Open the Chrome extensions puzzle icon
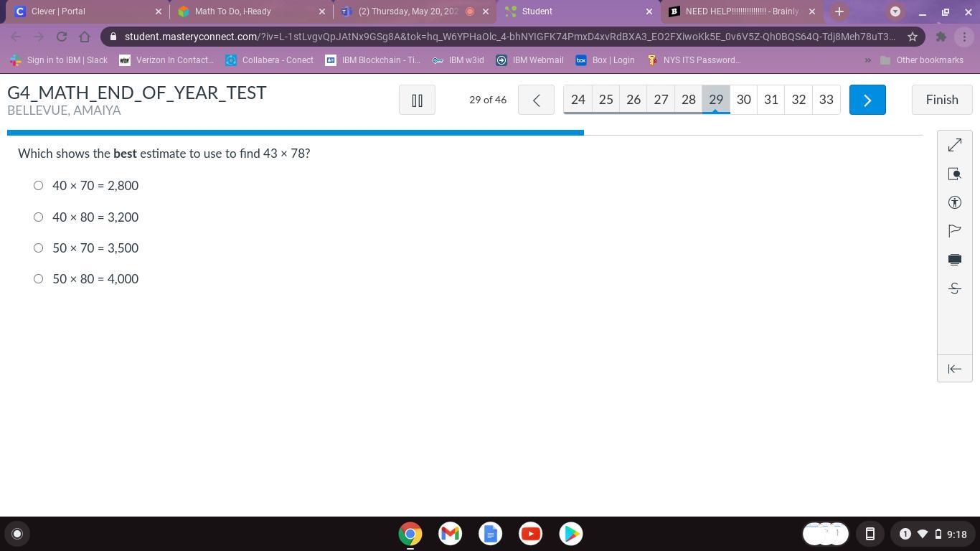 tap(941, 37)
